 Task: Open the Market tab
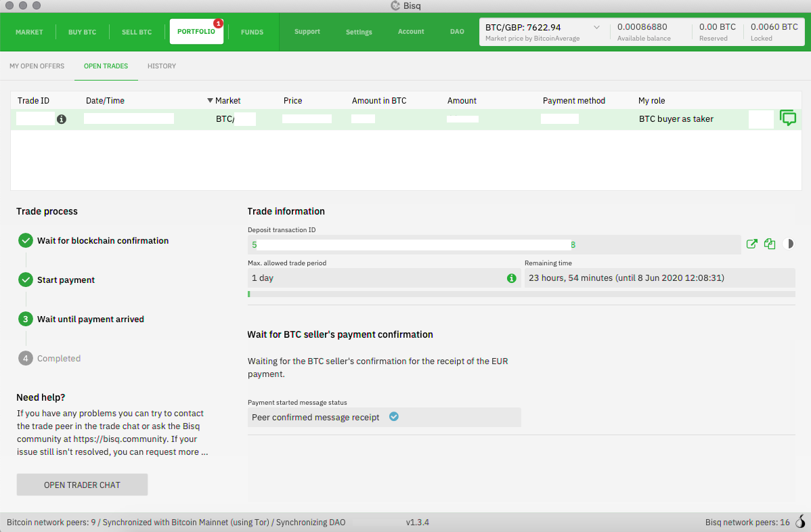click(29, 32)
